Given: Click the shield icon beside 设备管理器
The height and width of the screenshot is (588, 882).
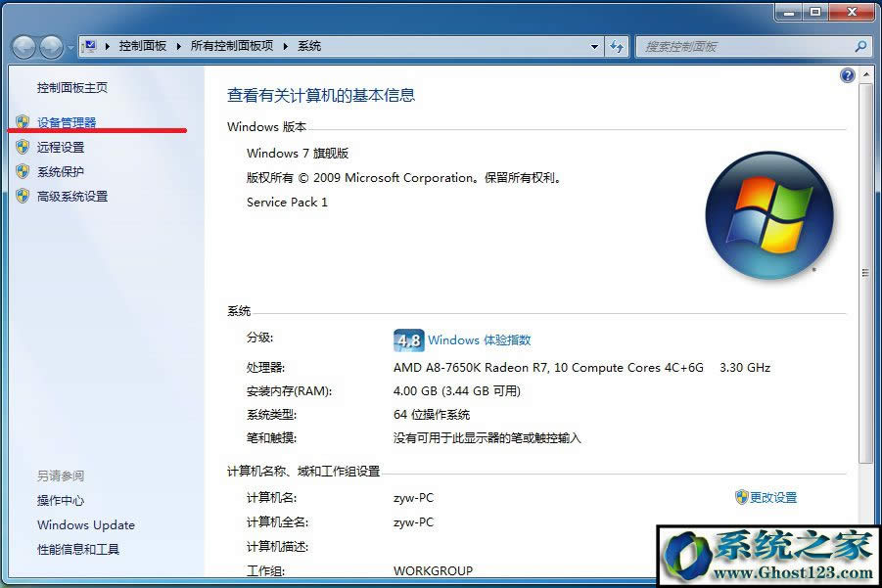Looking at the screenshot, I should [22, 122].
